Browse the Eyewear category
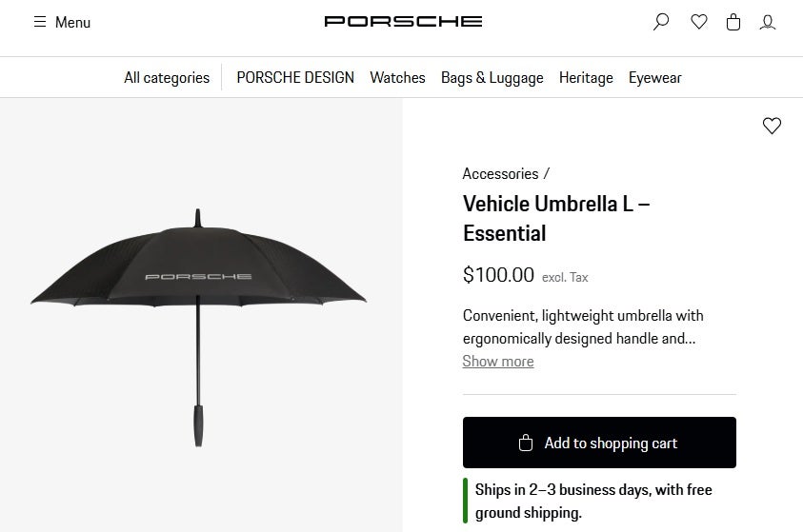The height and width of the screenshot is (532, 803). 655,78
